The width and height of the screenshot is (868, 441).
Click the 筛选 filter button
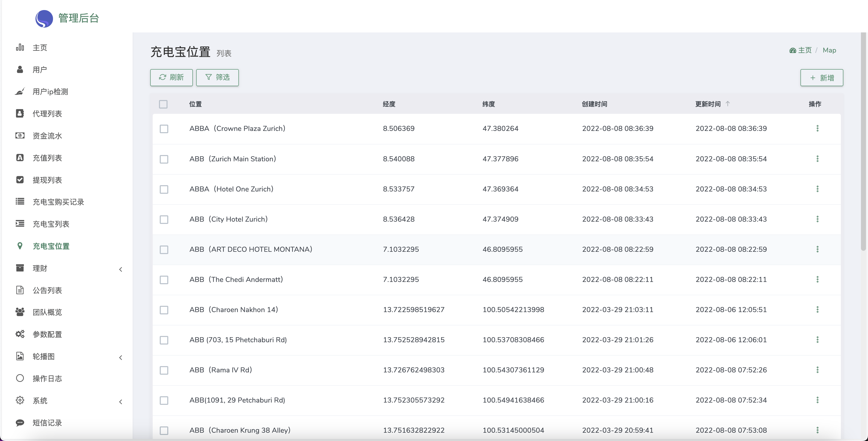click(x=217, y=78)
